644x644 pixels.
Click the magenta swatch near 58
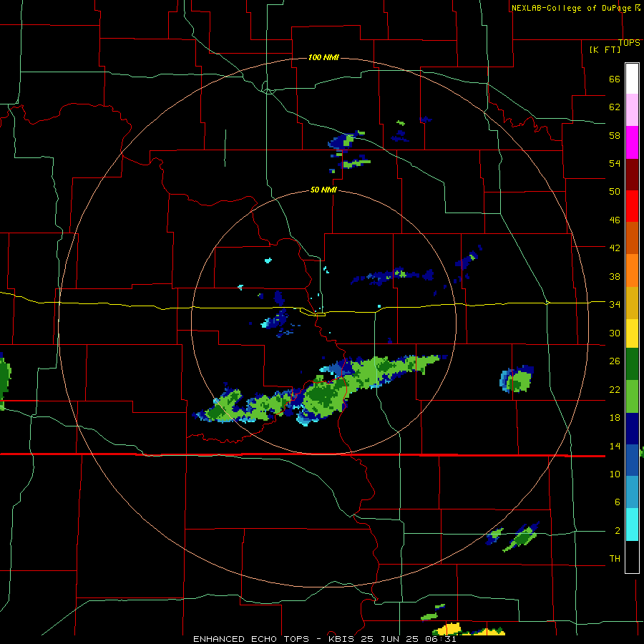[x=632, y=142]
